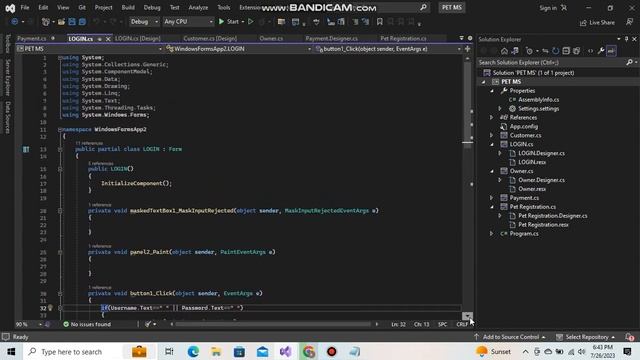Click the Collapse All icon in Solution Explorer
Viewport: 640px width, 360px height.
566,51
